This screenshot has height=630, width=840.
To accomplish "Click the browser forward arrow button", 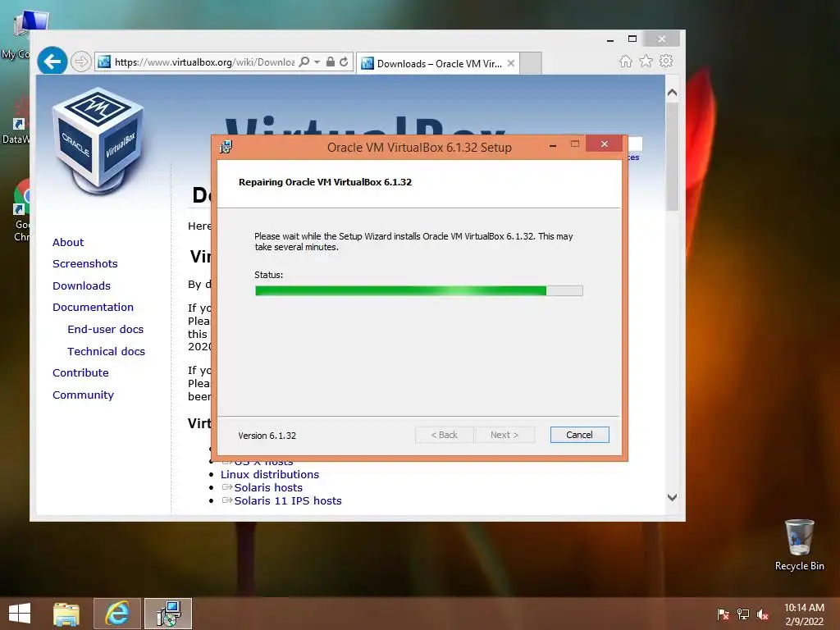I will tap(81, 62).
